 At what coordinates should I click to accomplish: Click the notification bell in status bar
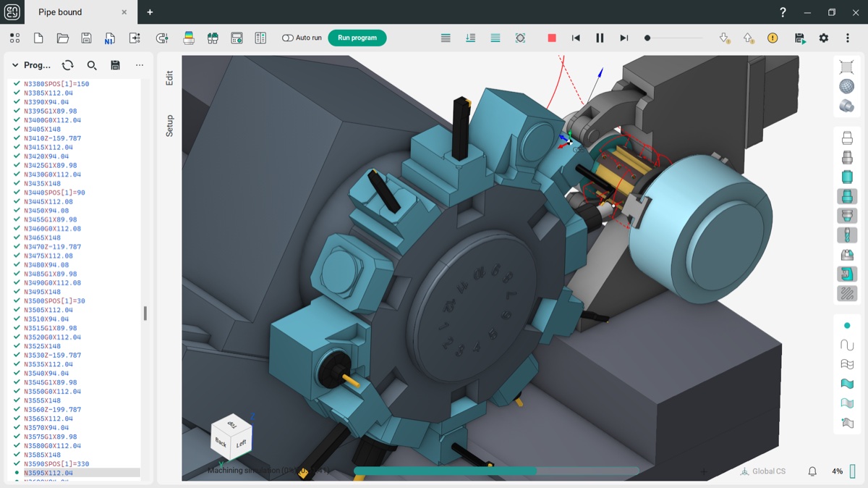pos(812,471)
